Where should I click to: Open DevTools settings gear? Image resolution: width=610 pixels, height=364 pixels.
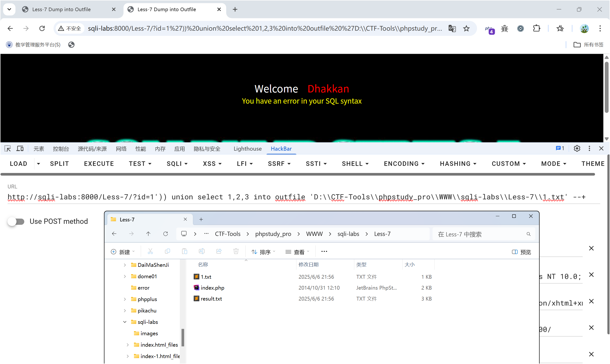577,148
